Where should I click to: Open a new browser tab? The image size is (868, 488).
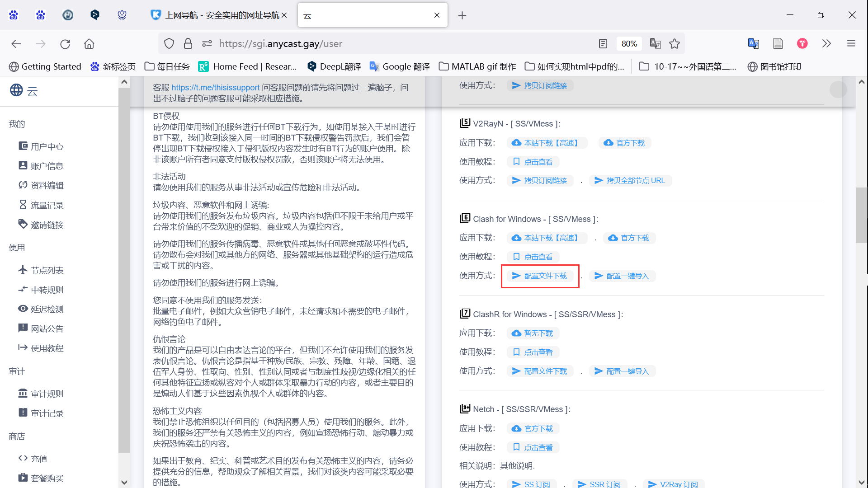[462, 15]
